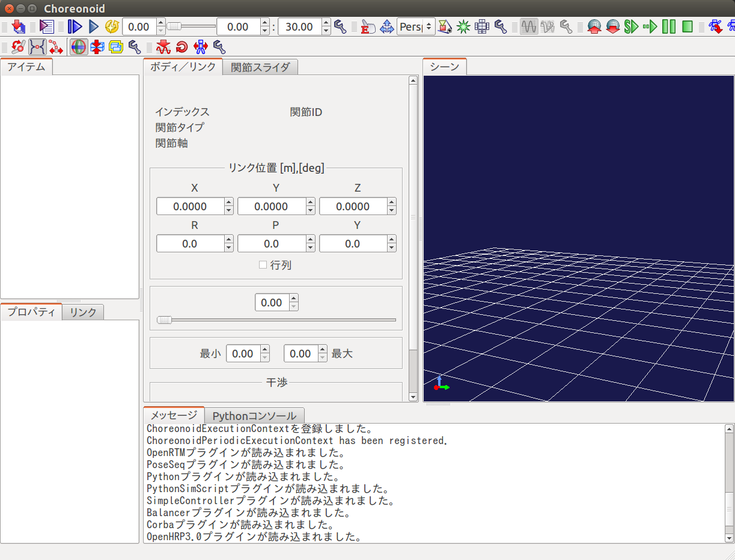Click the 最小 value field
This screenshot has height=560, width=735.
click(x=243, y=353)
